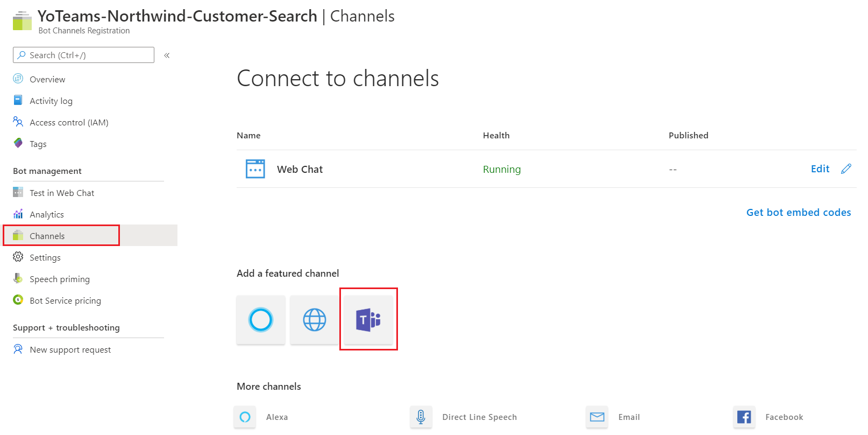Open Test in Web Chat
This screenshot has height=435, width=868.
click(x=62, y=193)
